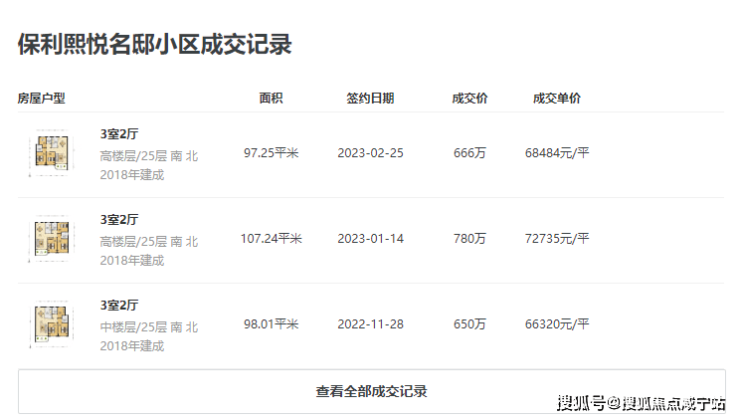Click 3室2厅 title in 2022-11-28 row
Viewport: 740px width, 420px height.
coord(119,305)
